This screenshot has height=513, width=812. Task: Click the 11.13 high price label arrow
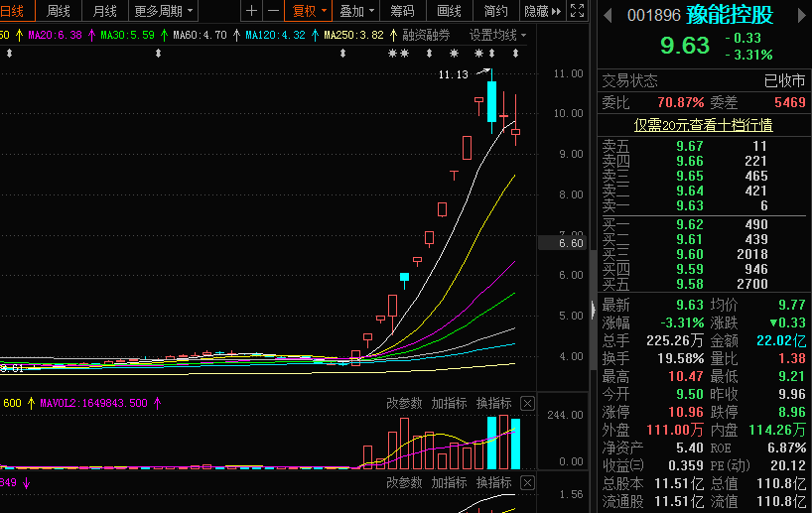(x=483, y=71)
